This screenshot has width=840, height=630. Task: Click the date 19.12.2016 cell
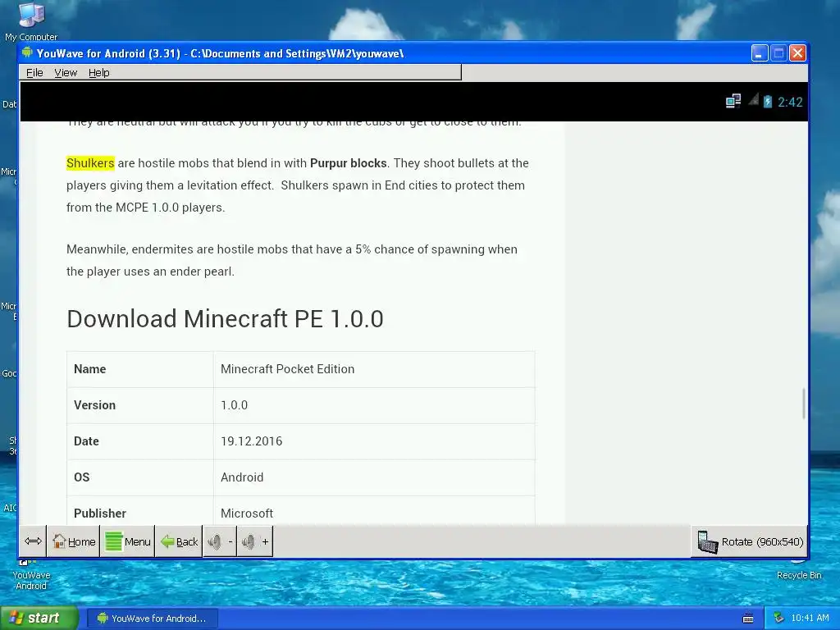click(374, 441)
